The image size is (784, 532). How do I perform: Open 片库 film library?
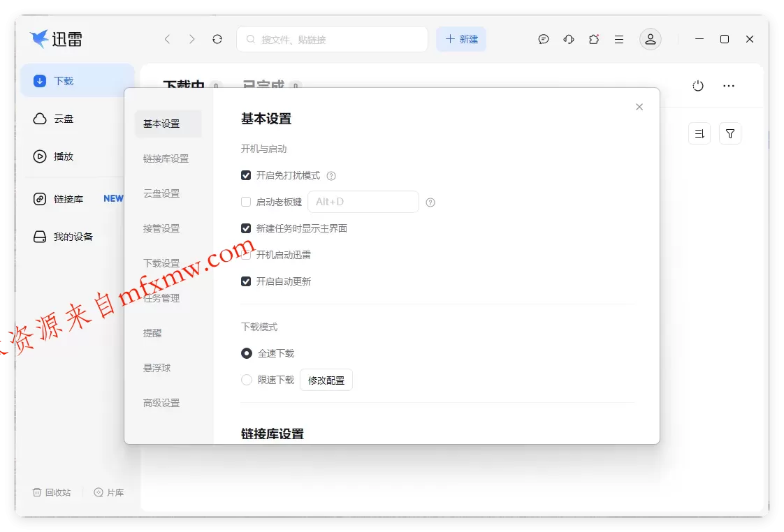tap(109, 492)
